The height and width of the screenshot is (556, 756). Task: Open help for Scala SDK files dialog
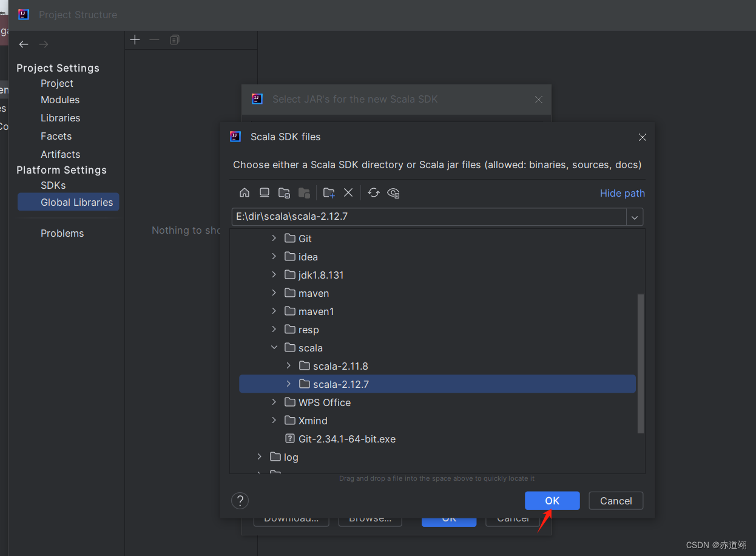click(240, 501)
